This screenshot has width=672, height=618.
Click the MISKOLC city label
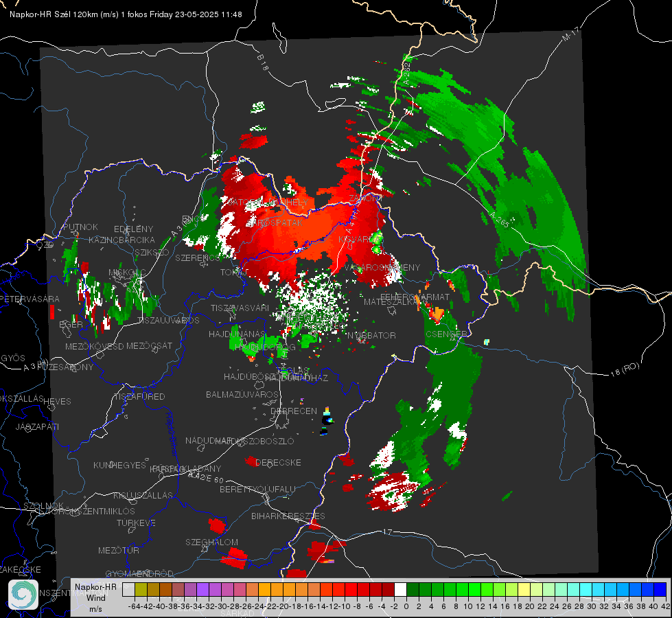[x=127, y=273]
